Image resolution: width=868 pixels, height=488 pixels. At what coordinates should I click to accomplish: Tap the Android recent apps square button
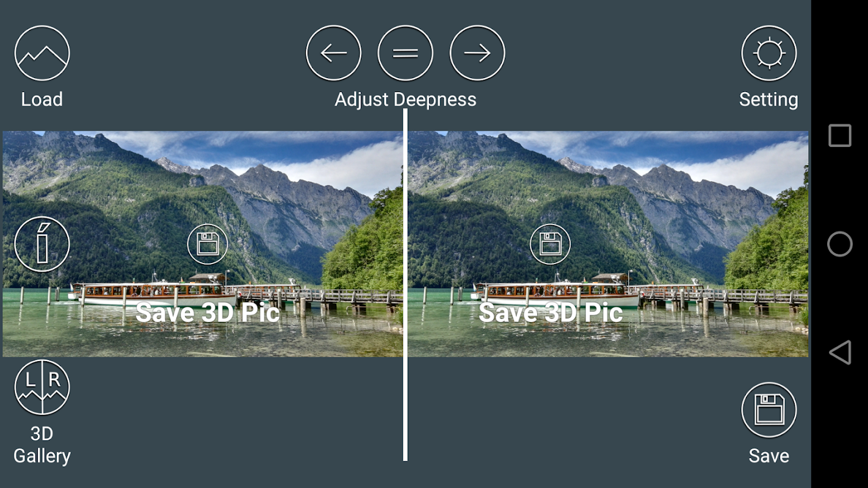840,135
